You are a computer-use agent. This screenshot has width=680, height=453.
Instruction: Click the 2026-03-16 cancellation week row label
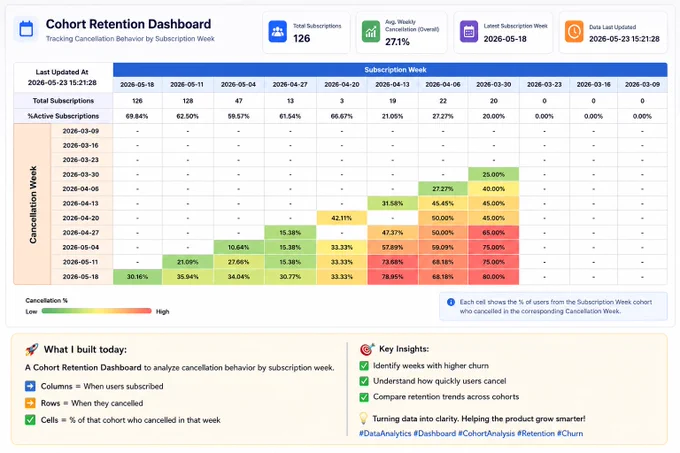81,145
